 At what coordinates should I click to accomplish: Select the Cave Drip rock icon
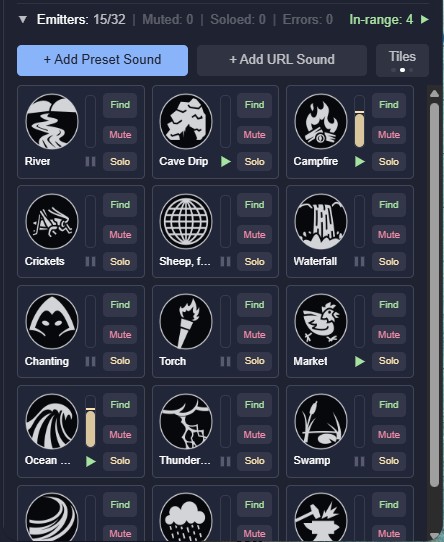coord(186,121)
